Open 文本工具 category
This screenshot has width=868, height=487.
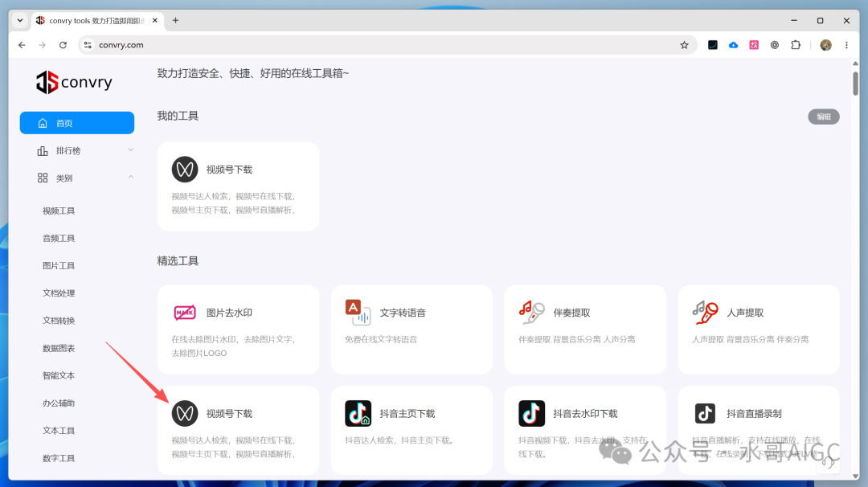59,431
